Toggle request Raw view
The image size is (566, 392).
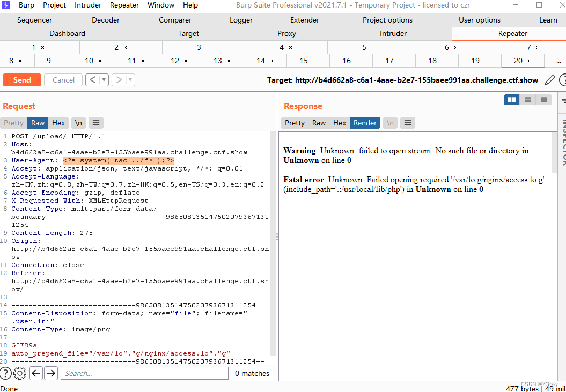point(38,123)
